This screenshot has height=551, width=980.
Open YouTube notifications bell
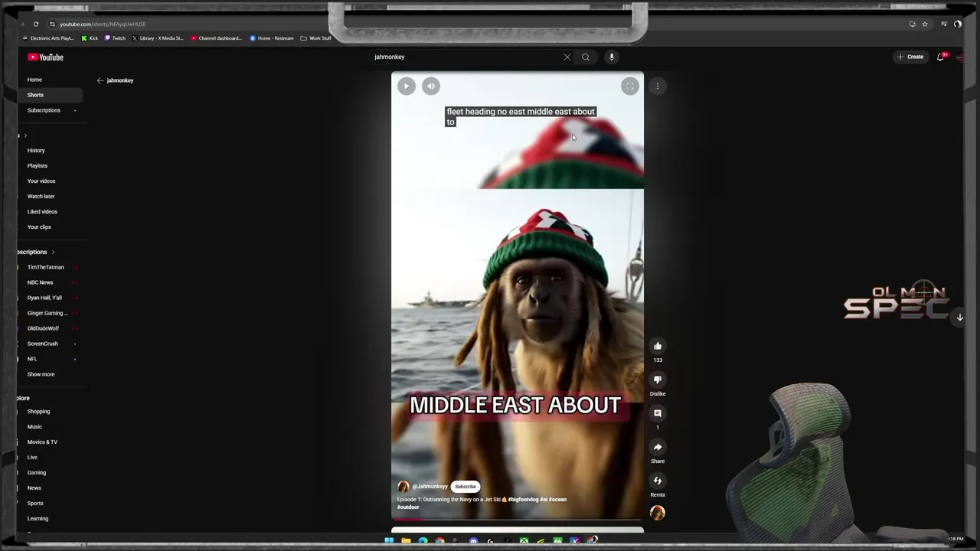941,57
